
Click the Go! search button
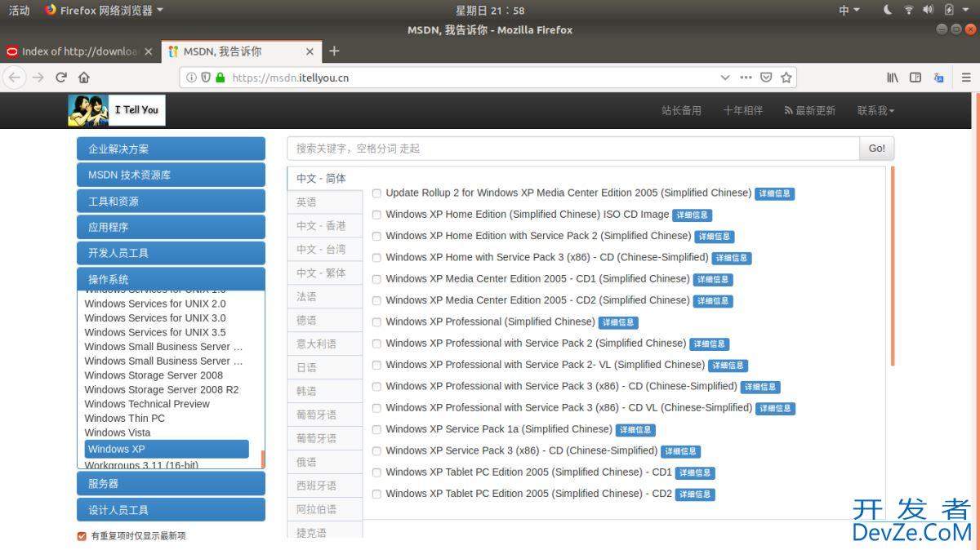point(877,149)
